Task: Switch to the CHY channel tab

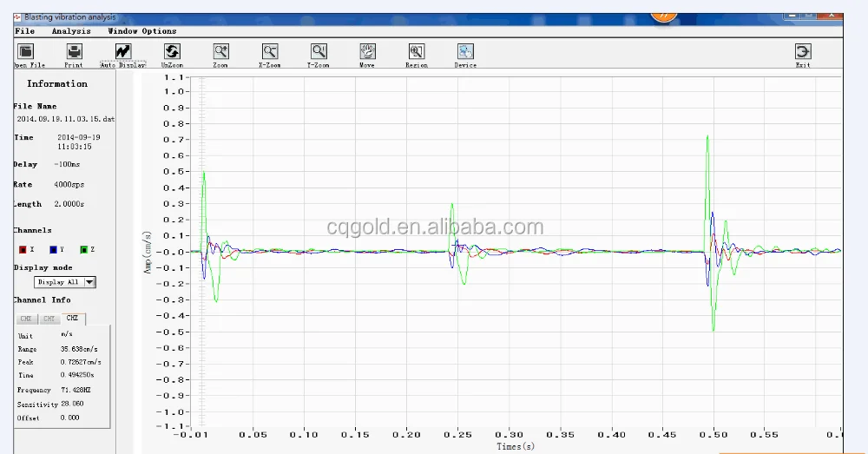Action: click(x=49, y=319)
